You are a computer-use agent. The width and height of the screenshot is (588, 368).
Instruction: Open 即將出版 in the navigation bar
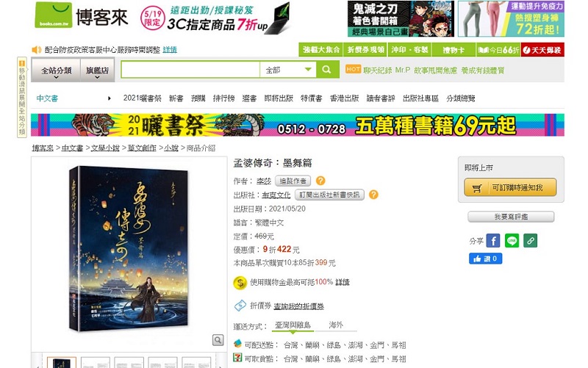click(279, 98)
